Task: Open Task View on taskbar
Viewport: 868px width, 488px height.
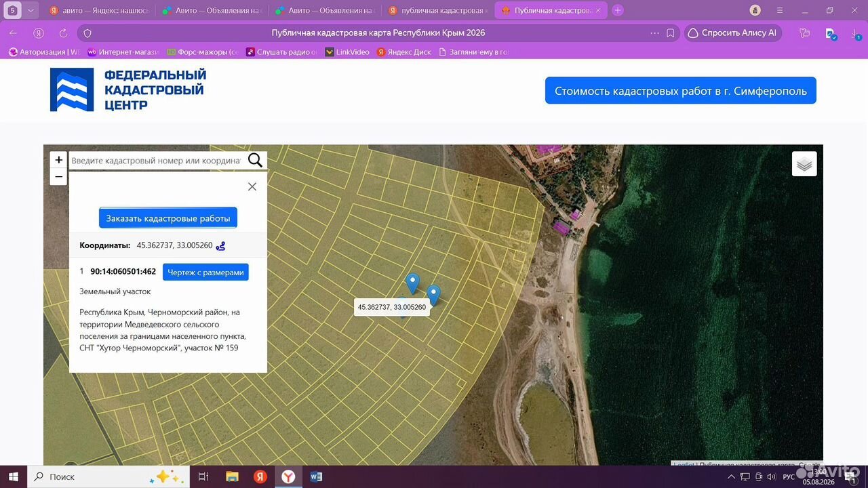Action: [x=203, y=476]
